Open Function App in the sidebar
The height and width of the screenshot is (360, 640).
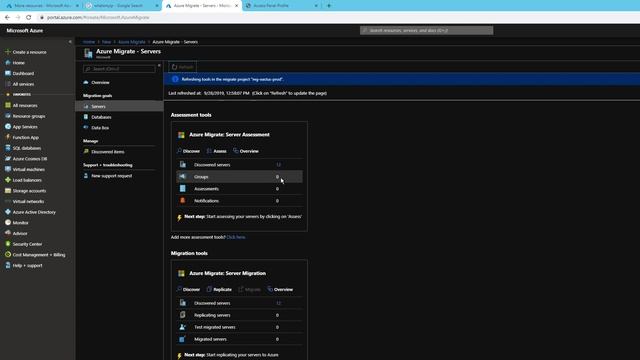(25, 138)
